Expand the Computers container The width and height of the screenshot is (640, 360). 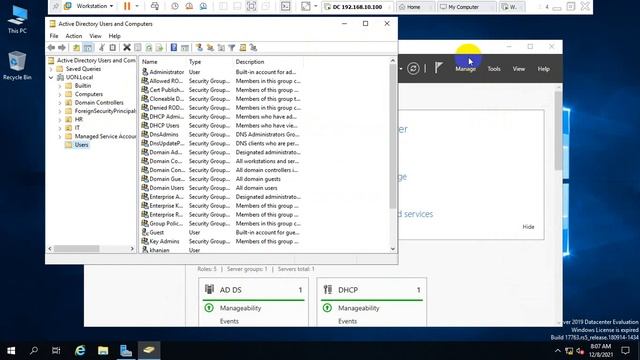(60, 94)
